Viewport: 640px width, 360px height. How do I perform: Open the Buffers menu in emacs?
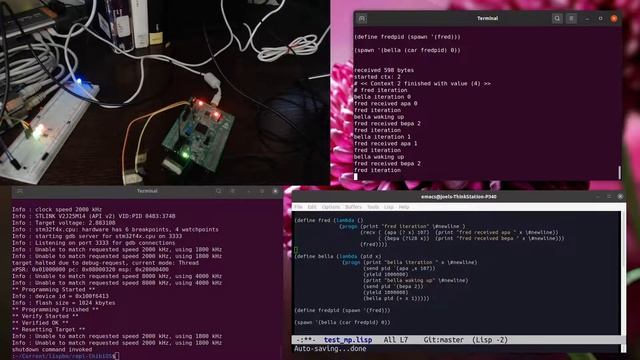coord(353,207)
